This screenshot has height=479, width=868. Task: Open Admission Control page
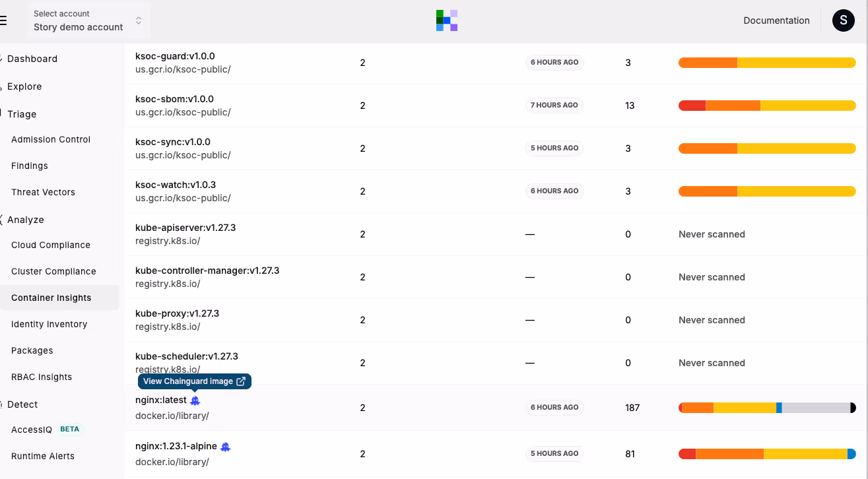click(x=51, y=139)
